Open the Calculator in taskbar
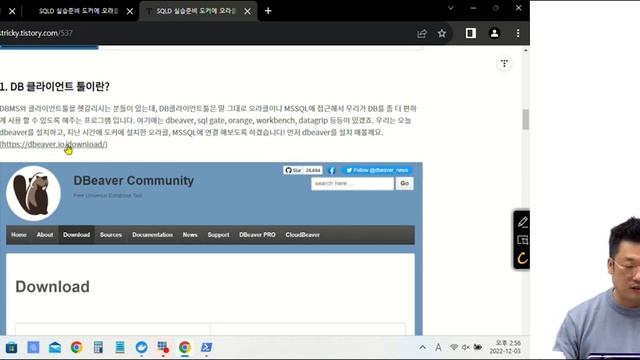Screen dimensions: 640x360 (98, 347)
